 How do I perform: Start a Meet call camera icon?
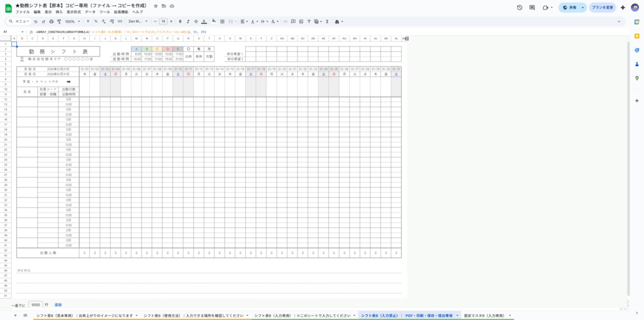tap(545, 8)
